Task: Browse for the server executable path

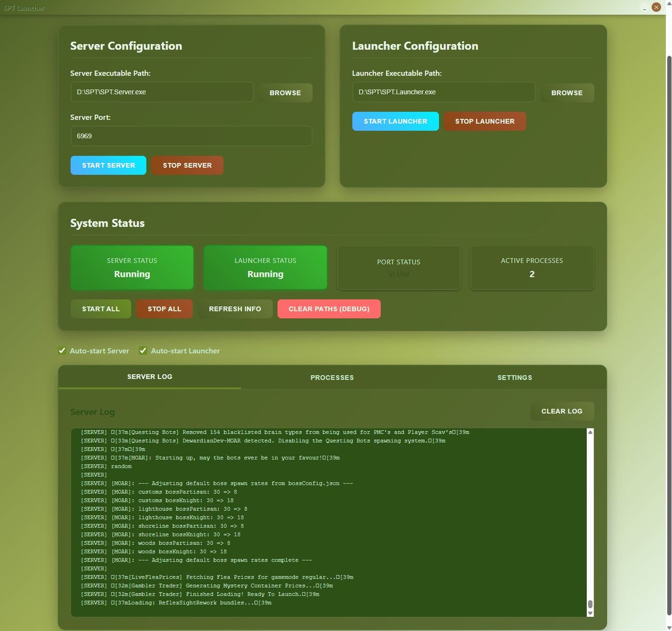Action: pos(285,93)
